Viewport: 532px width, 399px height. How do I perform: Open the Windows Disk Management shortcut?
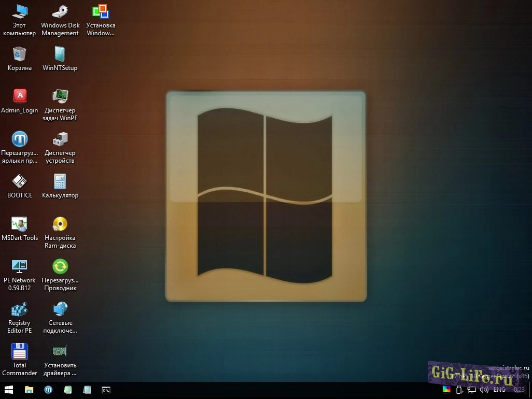[60, 11]
